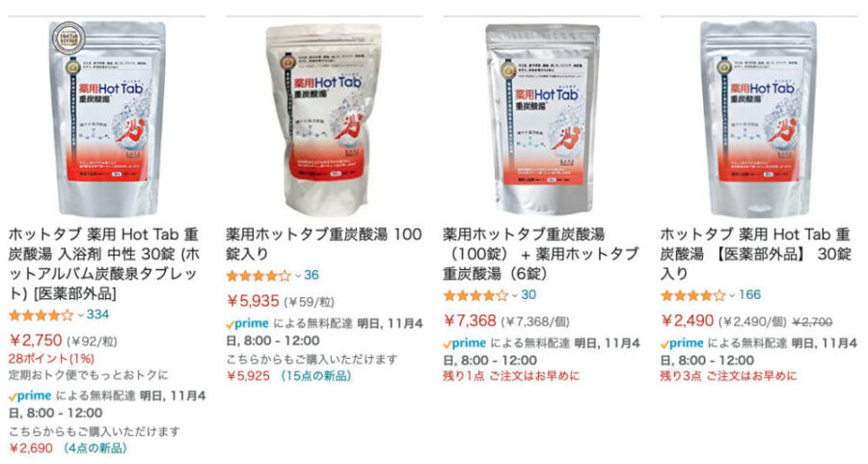Open the ¥5,925 (15点の新品) offers link
The image size is (868, 464).
289,376
